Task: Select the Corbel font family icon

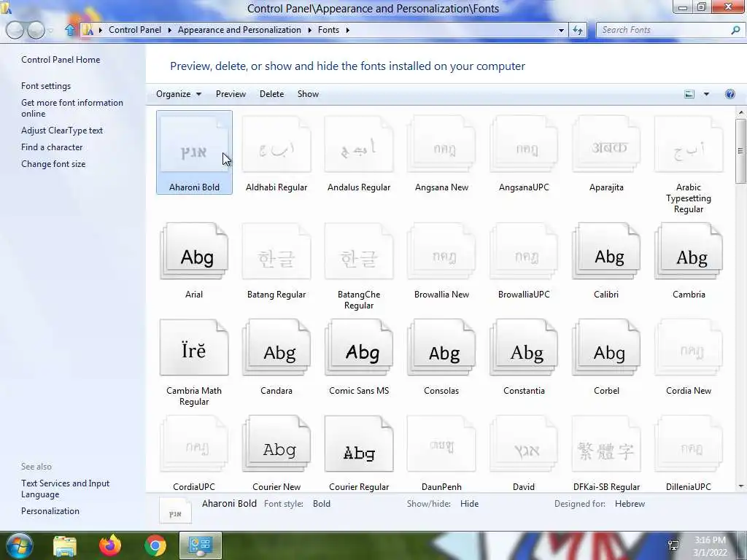Action: click(x=606, y=348)
